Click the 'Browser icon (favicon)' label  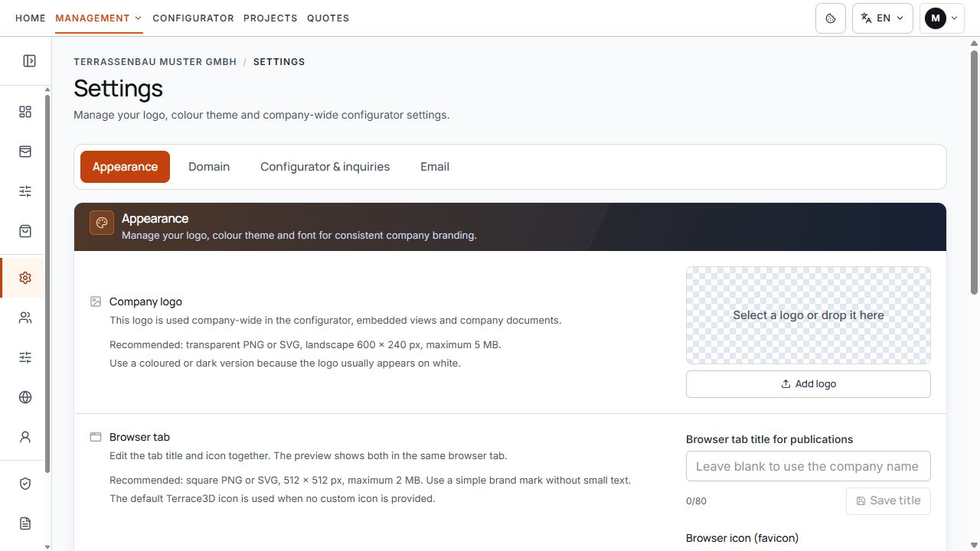coord(742,538)
